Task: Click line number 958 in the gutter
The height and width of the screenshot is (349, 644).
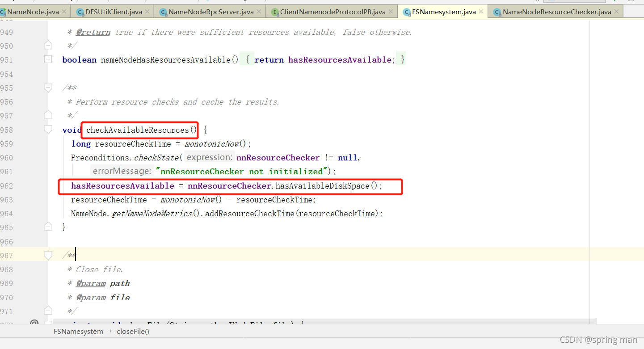Action: point(7,130)
